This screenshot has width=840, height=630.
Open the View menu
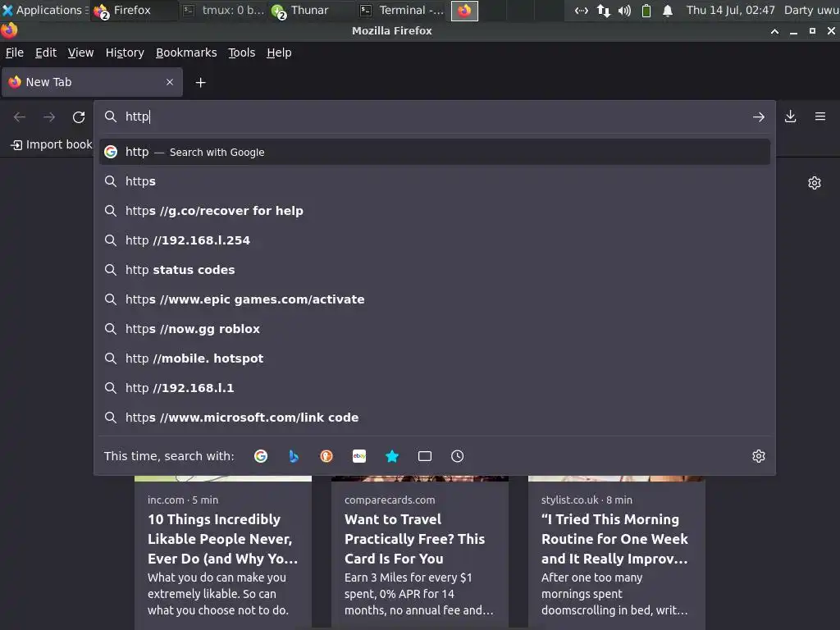tap(81, 52)
